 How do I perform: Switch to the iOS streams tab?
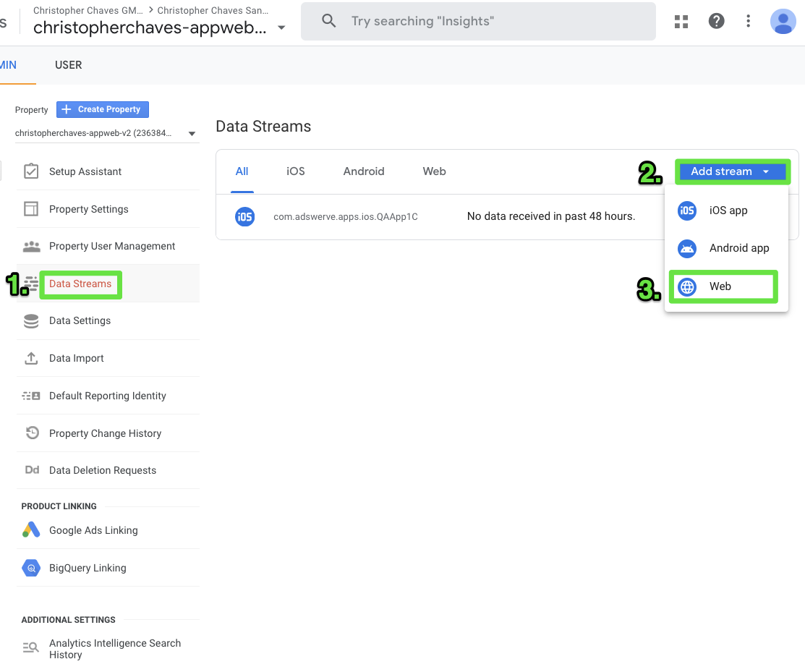click(x=296, y=171)
